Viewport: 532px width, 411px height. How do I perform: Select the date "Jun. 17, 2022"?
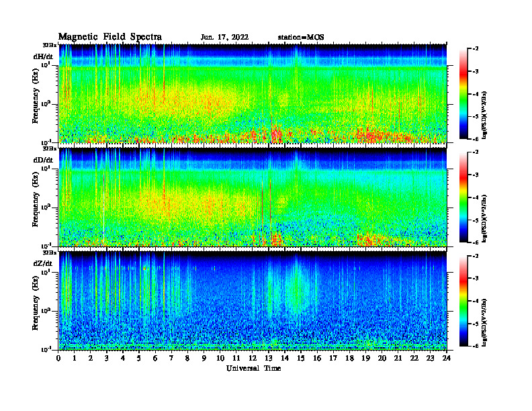point(224,38)
